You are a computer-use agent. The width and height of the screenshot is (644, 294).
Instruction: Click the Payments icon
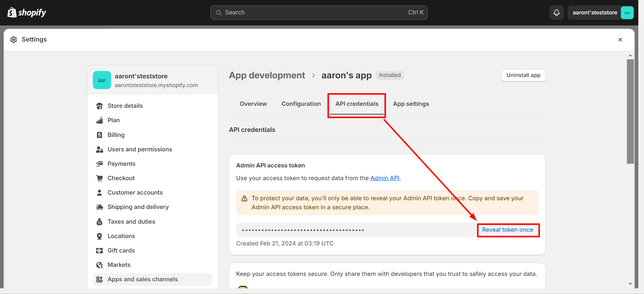point(100,164)
